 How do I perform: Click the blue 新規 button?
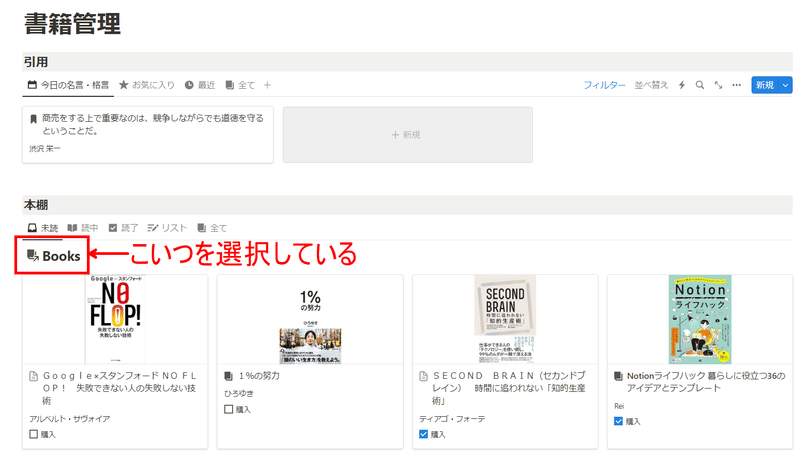pyautogui.click(x=765, y=85)
